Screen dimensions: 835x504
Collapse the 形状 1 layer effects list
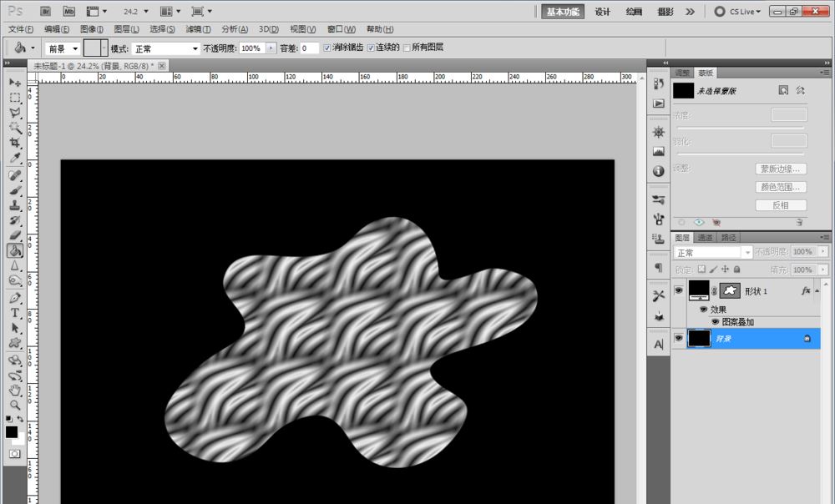pyautogui.click(x=817, y=290)
